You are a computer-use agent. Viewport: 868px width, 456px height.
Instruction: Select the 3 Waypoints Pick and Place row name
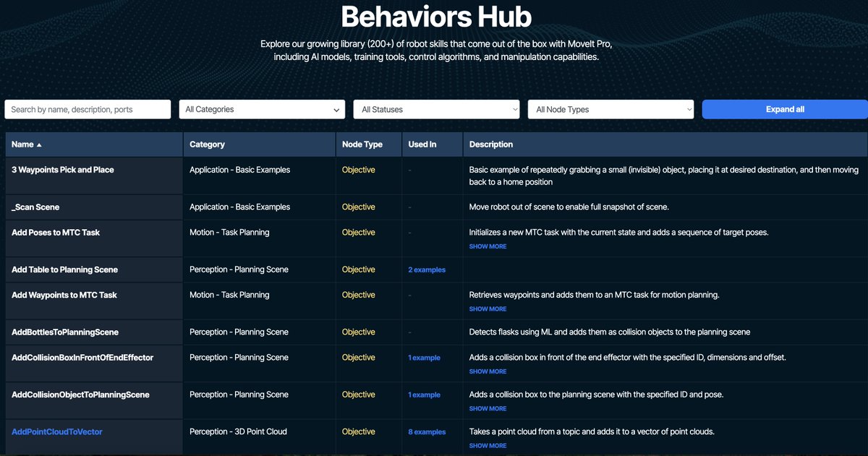coord(63,170)
